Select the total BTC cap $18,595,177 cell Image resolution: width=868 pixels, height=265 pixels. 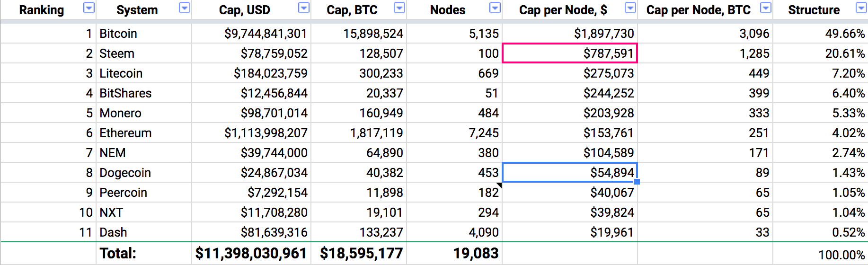(359, 253)
